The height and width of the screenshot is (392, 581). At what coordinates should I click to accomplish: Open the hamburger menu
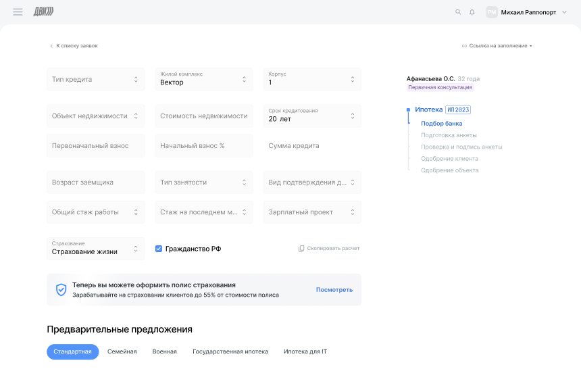click(18, 12)
